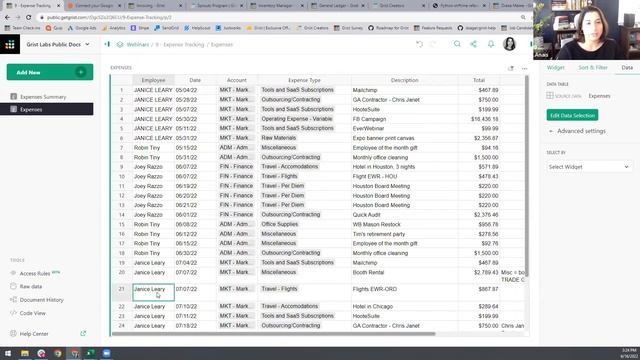The height and width of the screenshot is (360, 640).
Task: Select 'Quick Audit' description cell
Action: coord(404,215)
